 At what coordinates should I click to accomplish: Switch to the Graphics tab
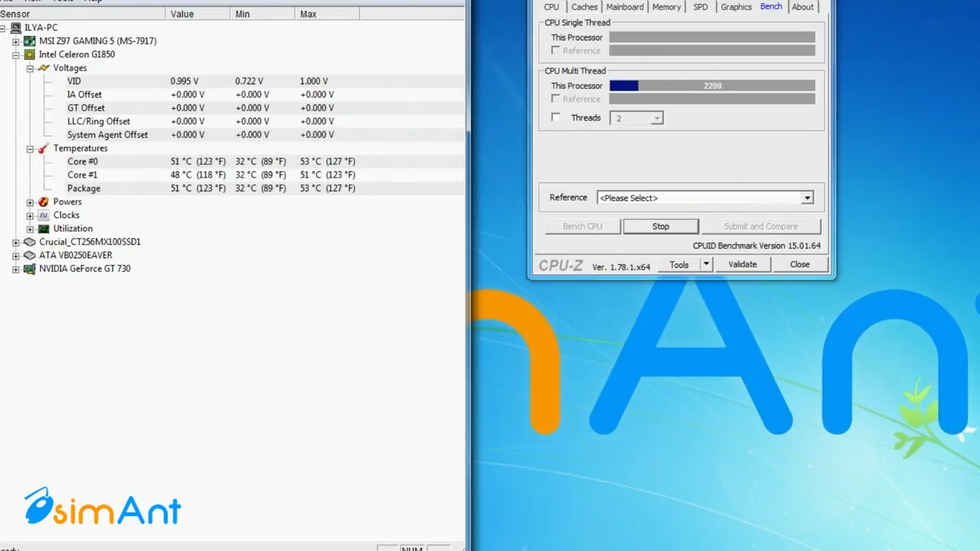pyautogui.click(x=736, y=7)
